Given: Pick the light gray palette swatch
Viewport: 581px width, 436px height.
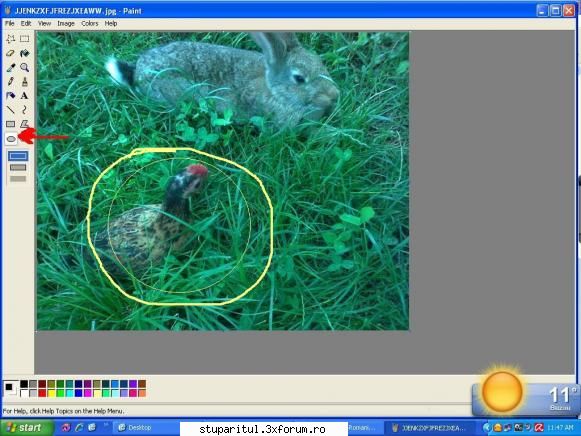Looking at the screenshot, I should (33, 393).
